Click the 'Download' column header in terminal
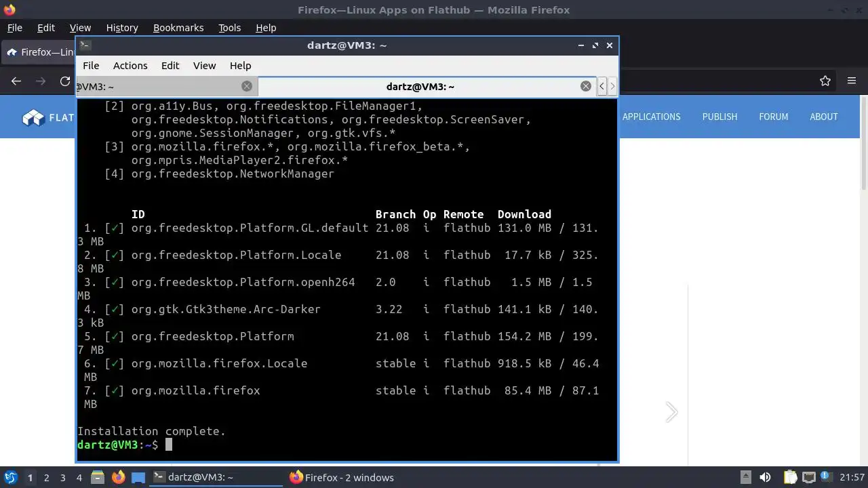The image size is (868, 488). pyautogui.click(x=524, y=214)
